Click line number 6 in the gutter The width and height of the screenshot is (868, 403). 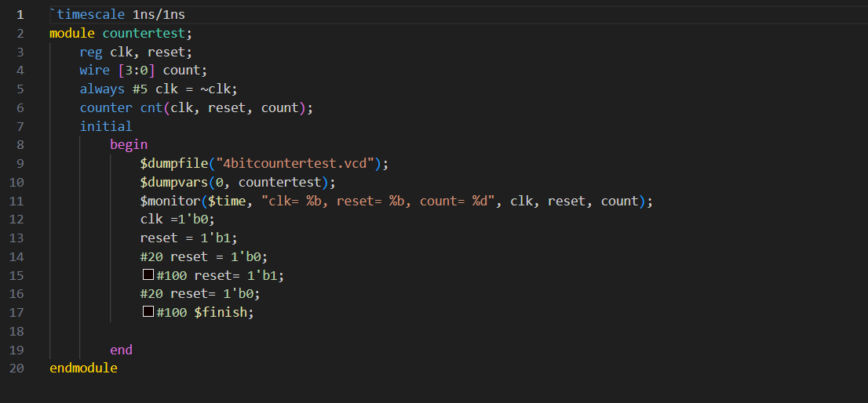click(20, 107)
